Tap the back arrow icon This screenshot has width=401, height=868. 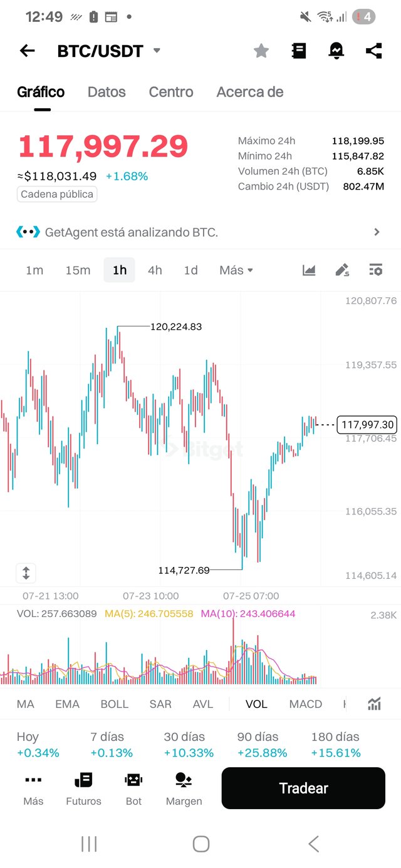28,51
